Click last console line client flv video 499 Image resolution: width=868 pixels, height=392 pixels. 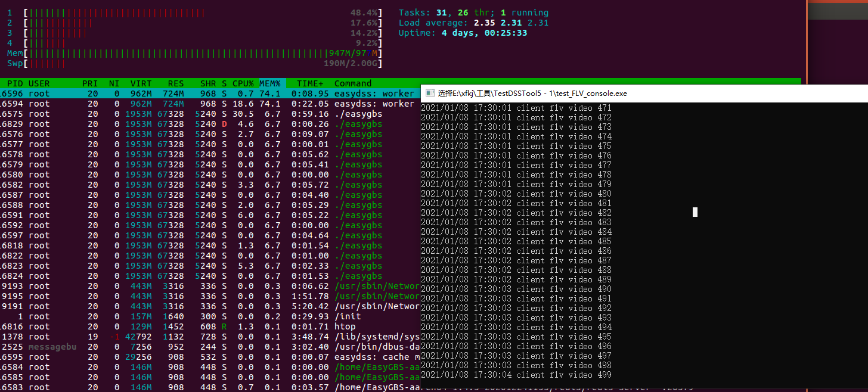click(516, 375)
